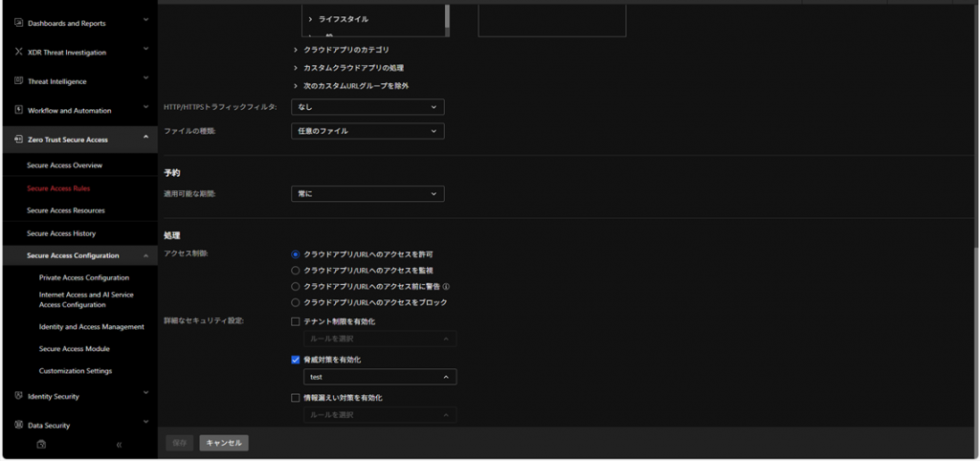Screen dimensions: 980x461
Task: Select the アクセスをブロック radio option
Action: [296, 302]
